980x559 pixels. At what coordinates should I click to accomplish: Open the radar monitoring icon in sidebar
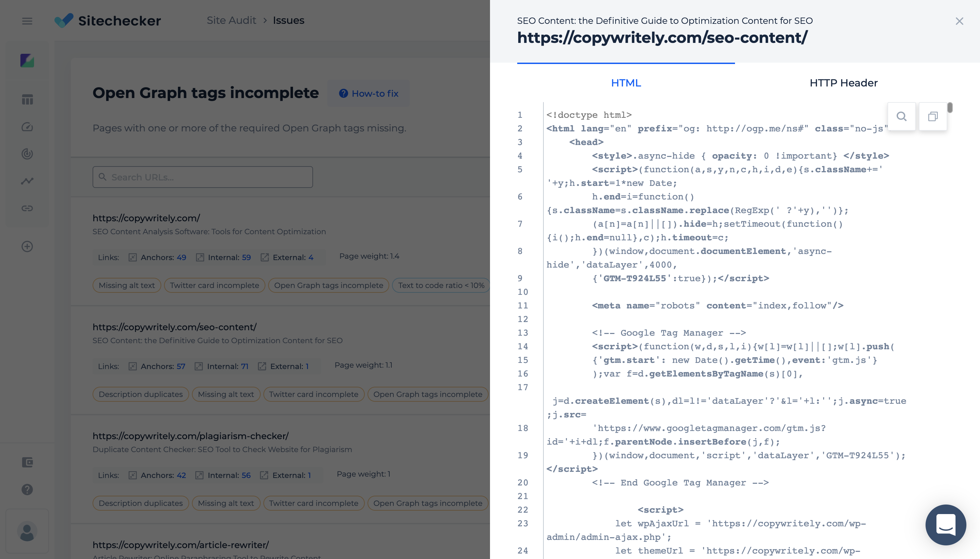27,154
